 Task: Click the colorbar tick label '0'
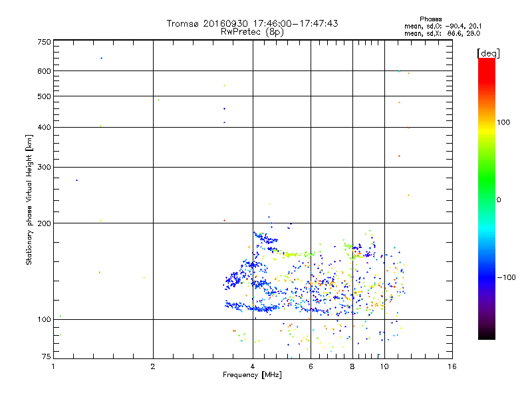499,200
